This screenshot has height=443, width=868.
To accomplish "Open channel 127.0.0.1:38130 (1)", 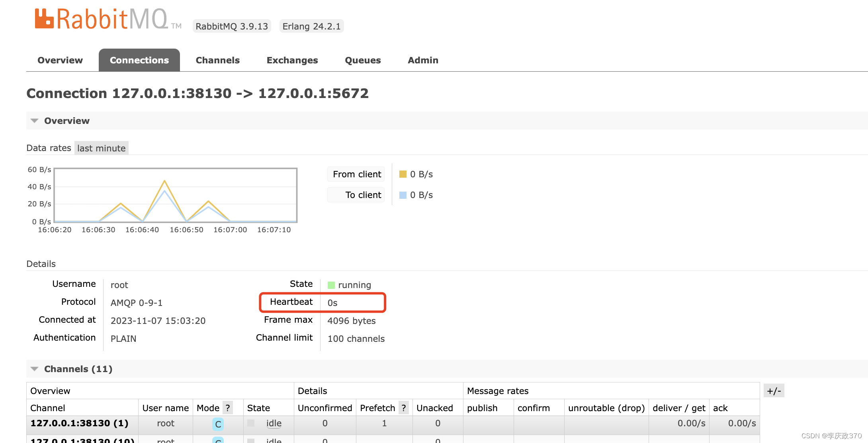I will tap(79, 423).
